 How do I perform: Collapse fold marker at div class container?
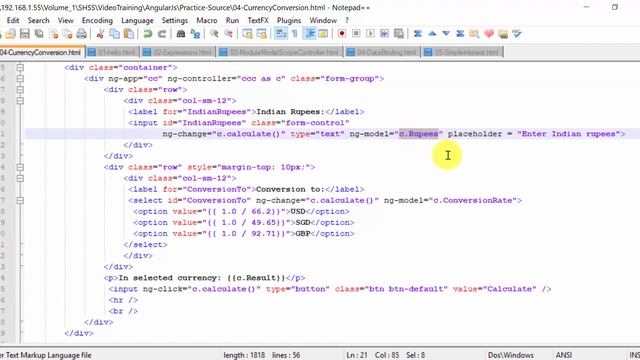pos(20,67)
